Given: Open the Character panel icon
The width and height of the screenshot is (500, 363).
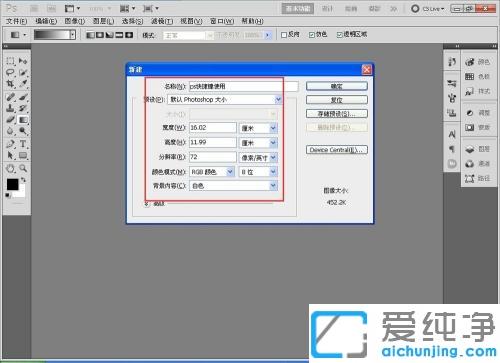Looking at the screenshot, I should click(452, 134).
